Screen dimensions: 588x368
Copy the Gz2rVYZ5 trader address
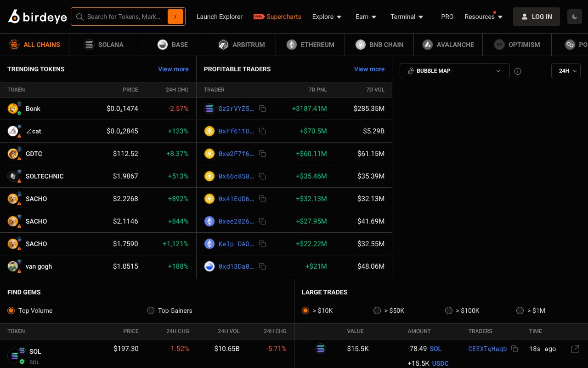[x=262, y=109]
